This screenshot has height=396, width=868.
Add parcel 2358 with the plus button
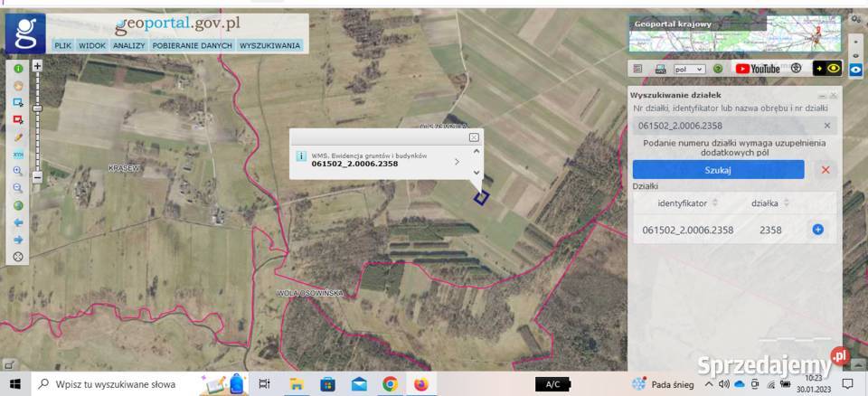tap(817, 230)
